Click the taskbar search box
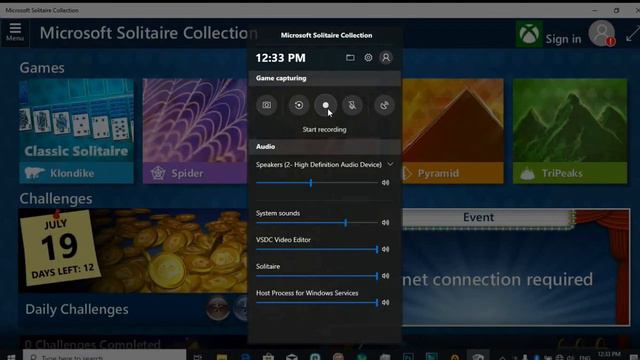 click(x=104, y=356)
